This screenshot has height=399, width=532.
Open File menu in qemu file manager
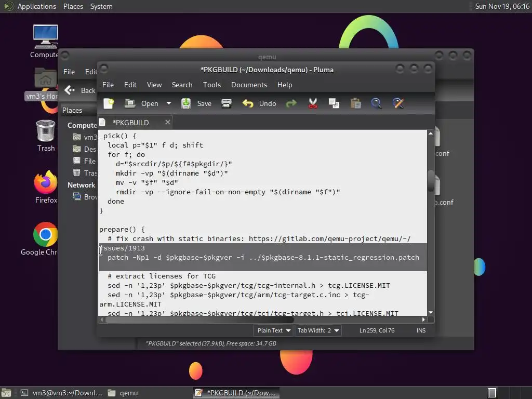pos(69,72)
